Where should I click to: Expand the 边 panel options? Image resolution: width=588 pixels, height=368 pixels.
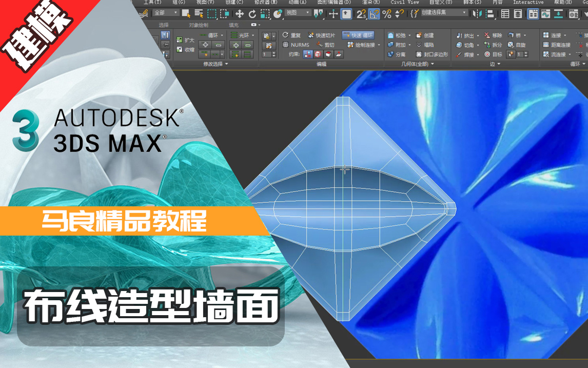pyautogui.click(x=495, y=64)
